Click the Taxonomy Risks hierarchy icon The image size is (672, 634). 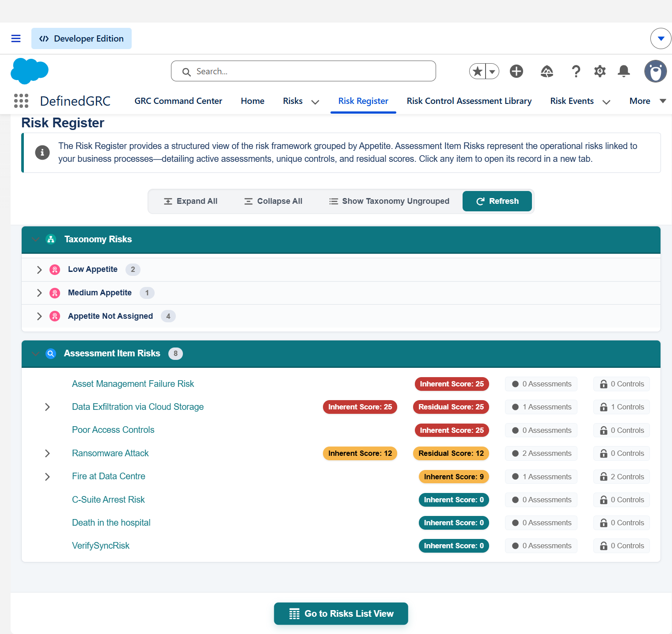tap(51, 239)
